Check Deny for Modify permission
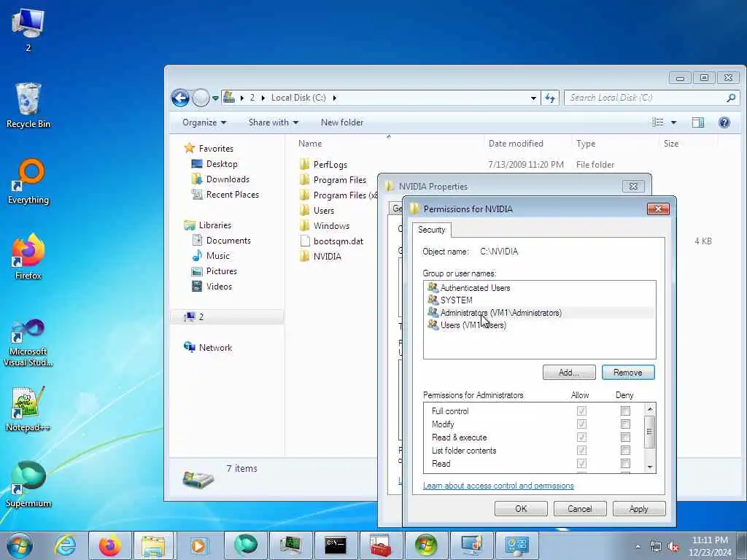747x560 pixels. pyautogui.click(x=625, y=424)
